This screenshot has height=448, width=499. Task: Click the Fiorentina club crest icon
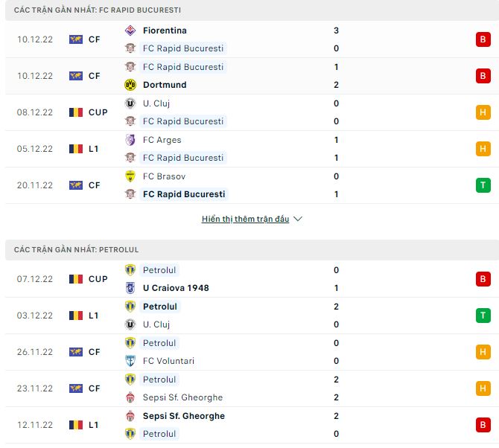130,31
